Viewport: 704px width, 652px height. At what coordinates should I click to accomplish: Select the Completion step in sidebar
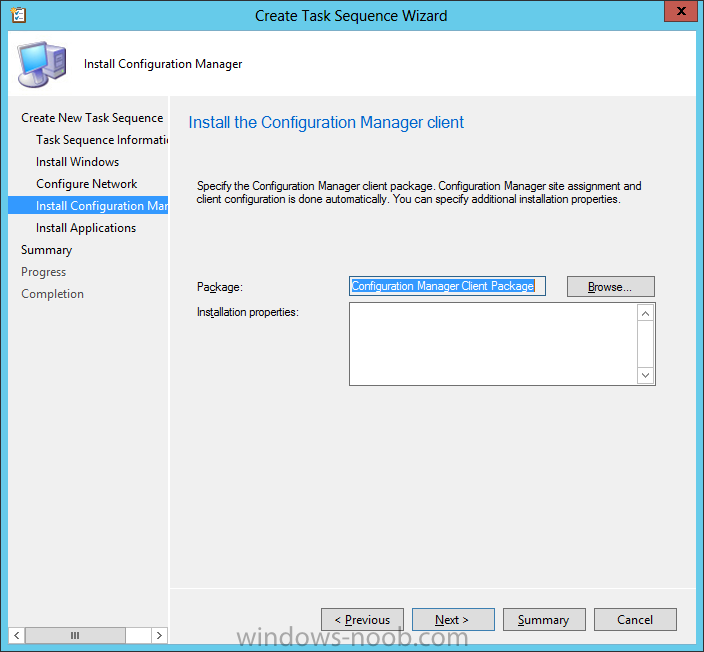point(53,294)
